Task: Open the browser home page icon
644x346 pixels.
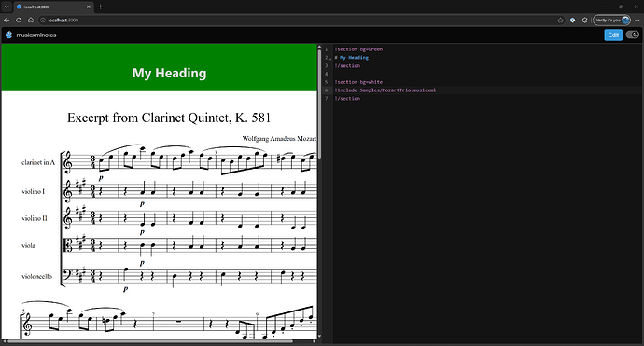Action: 31,21
